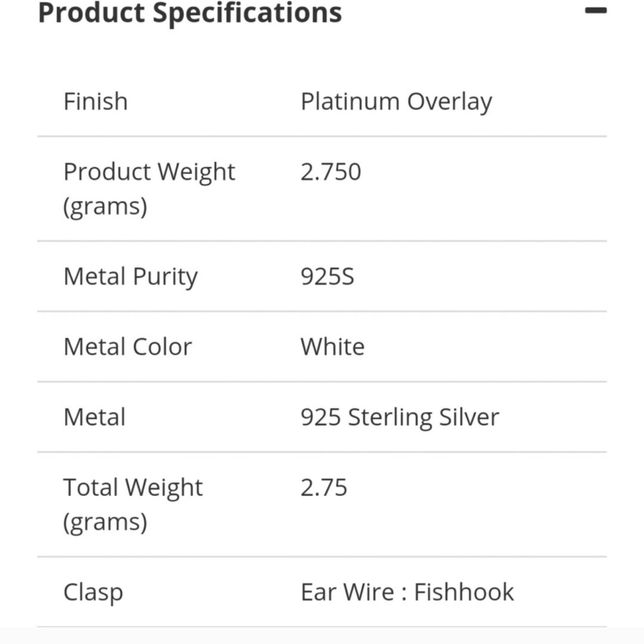
Task: Select the Product Specifications header
Action: pos(190,13)
